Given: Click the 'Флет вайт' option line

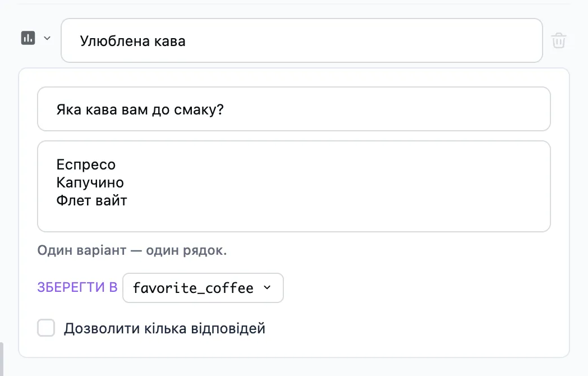Looking at the screenshot, I should point(91,200).
